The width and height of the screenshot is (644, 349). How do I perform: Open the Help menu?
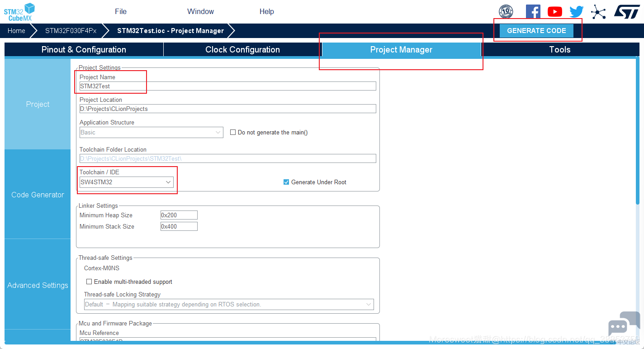(x=267, y=12)
